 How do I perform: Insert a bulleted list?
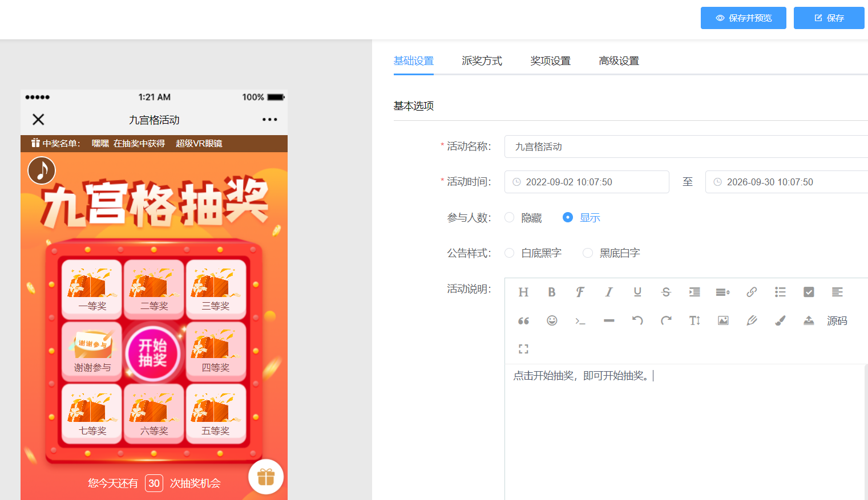point(780,292)
